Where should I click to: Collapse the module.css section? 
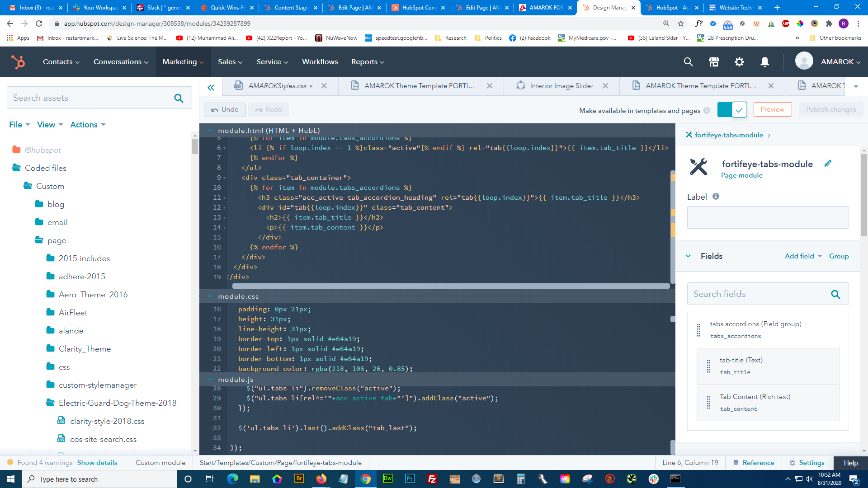point(210,296)
